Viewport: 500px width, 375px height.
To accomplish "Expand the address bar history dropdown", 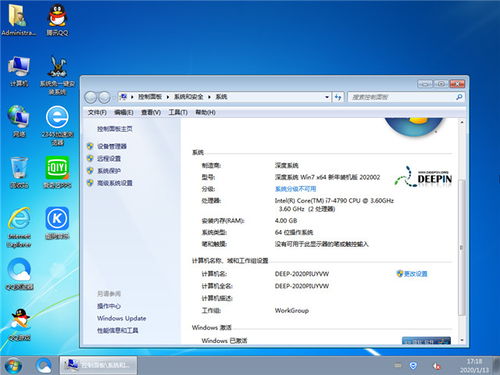I will click(x=327, y=97).
